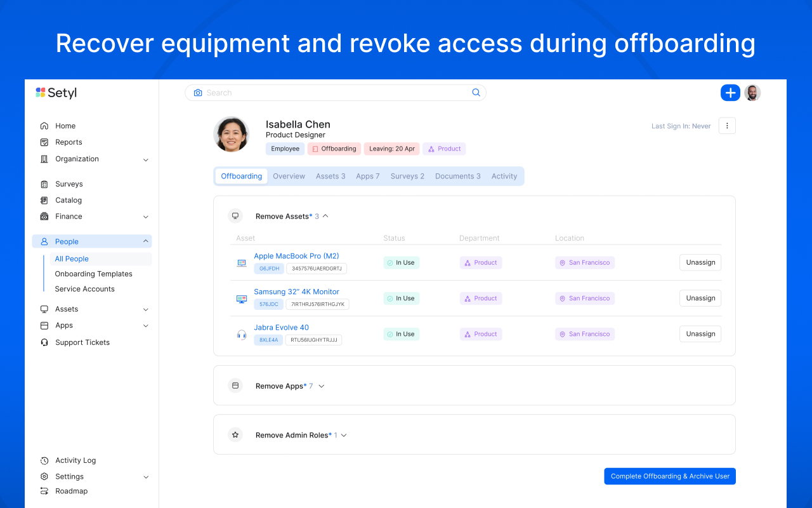Select All People submenu item

pyautogui.click(x=72, y=258)
